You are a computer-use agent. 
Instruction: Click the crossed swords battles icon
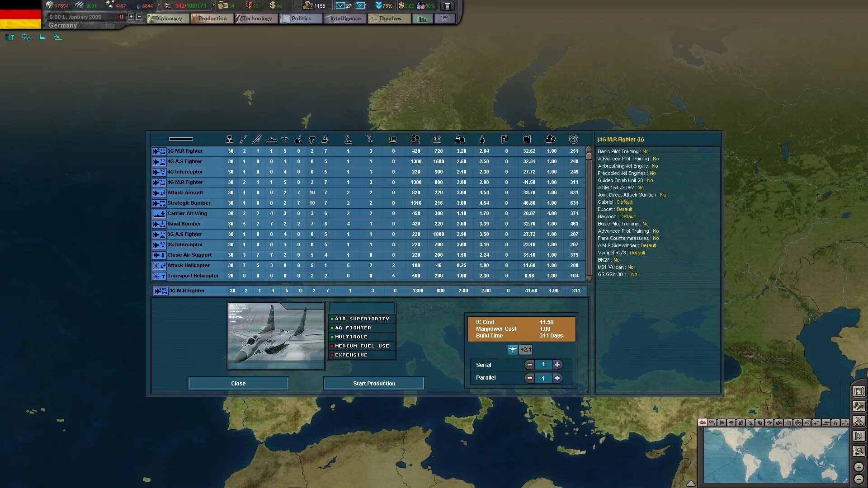click(859, 421)
